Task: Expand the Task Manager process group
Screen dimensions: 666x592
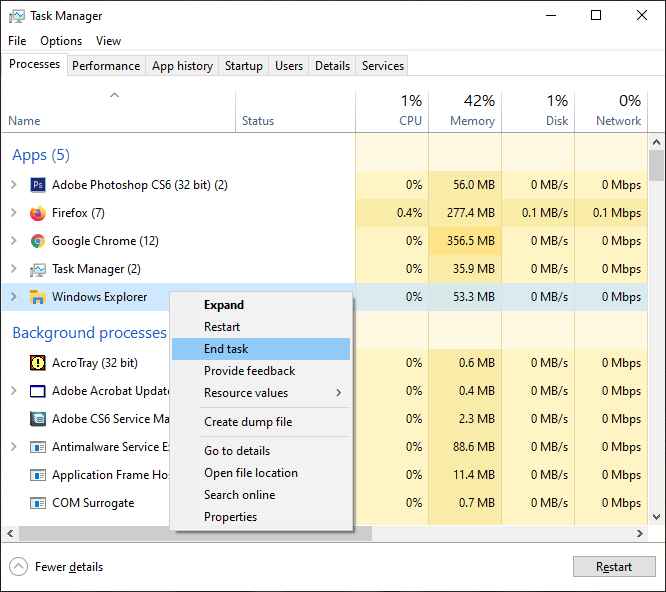Action: pos(14,269)
